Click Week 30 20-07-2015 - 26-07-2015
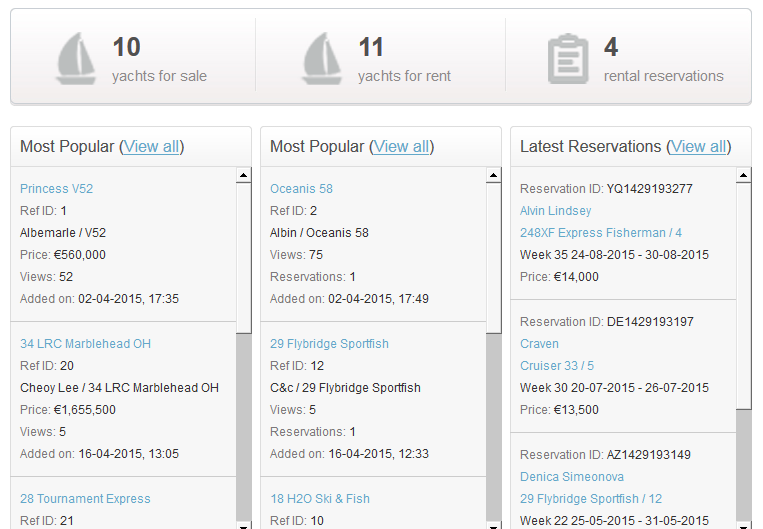 615,388
